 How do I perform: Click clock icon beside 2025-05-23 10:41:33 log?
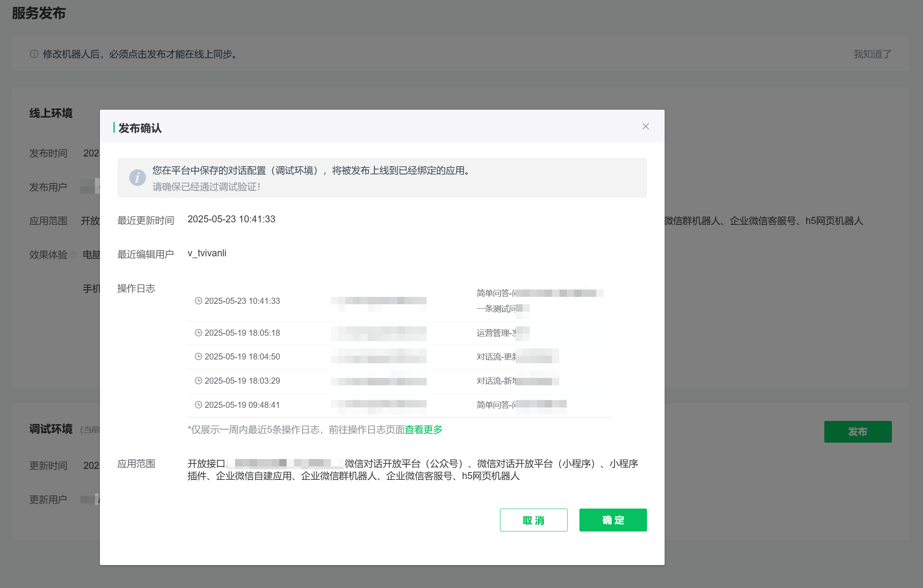click(x=198, y=301)
